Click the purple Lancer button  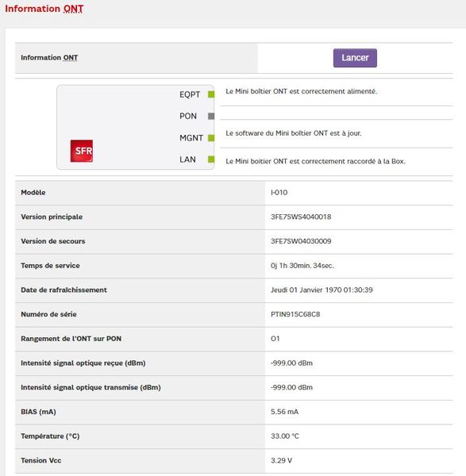tap(355, 58)
